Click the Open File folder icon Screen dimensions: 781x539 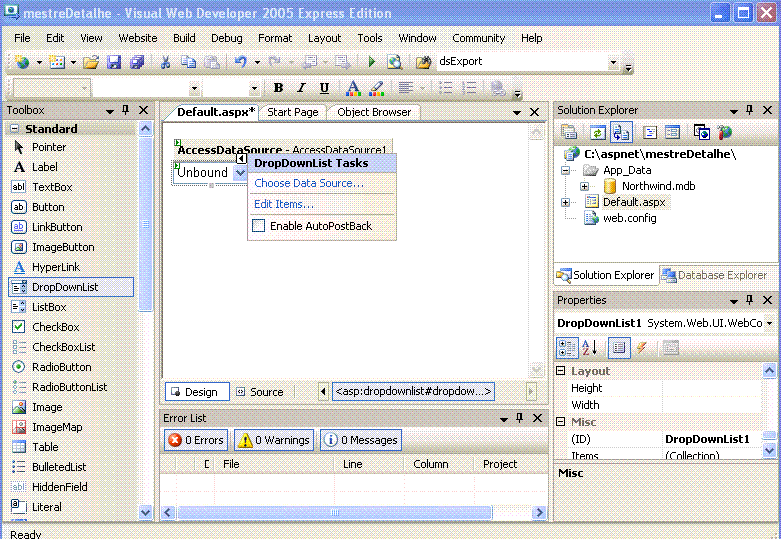91,62
